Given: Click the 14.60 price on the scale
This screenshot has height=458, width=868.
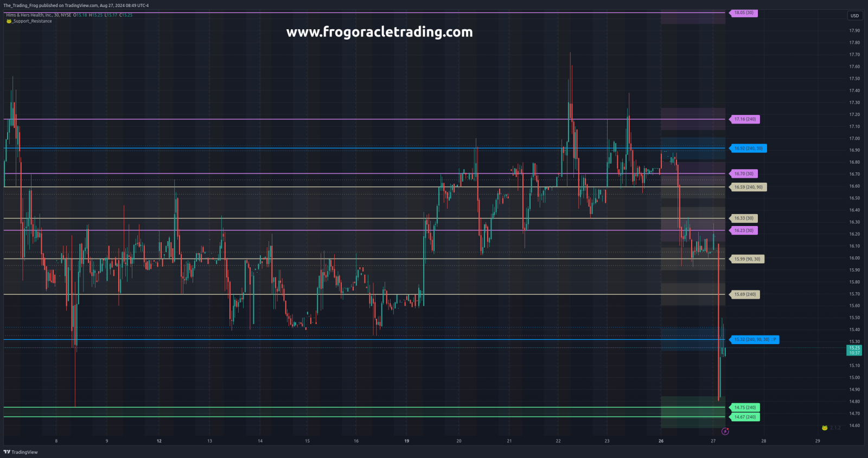Looking at the screenshot, I should tap(854, 426).
